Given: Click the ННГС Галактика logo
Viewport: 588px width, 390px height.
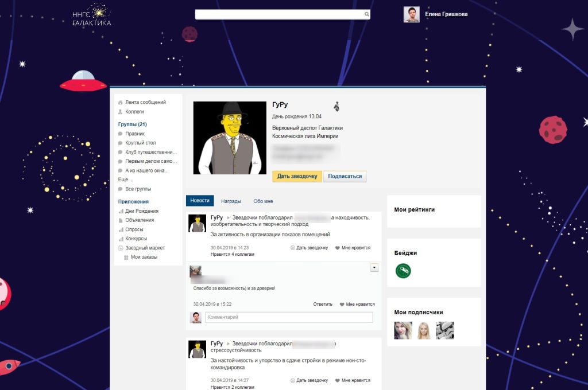Looking at the screenshot, I should pos(92,15).
